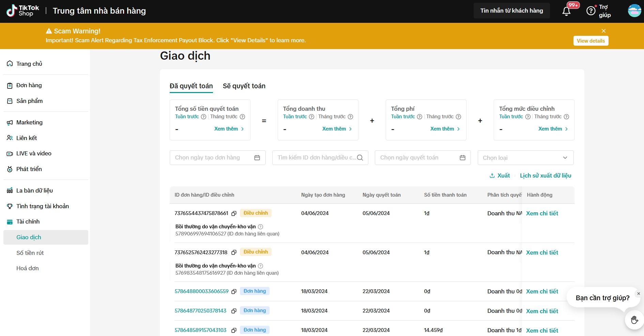This screenshot has width=644, height=336.
Task: Click the Xuất export button
Action: click(500, 175)
